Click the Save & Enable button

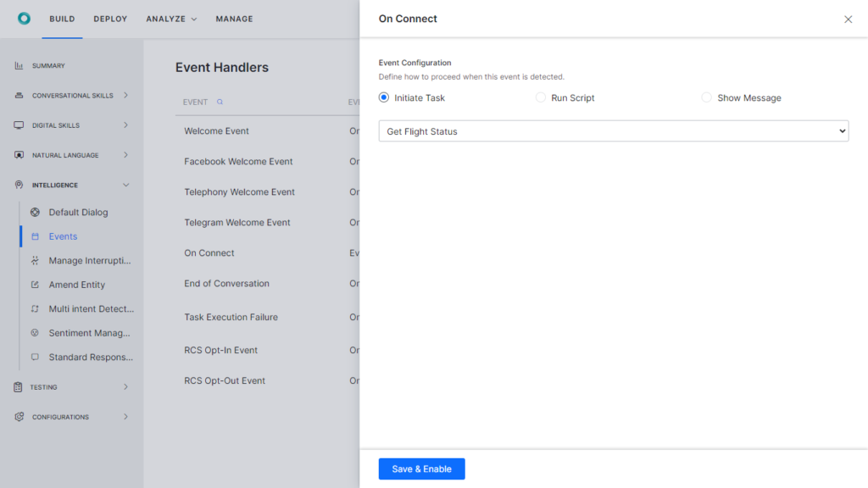pyautogui.click(x=421, y=469)
